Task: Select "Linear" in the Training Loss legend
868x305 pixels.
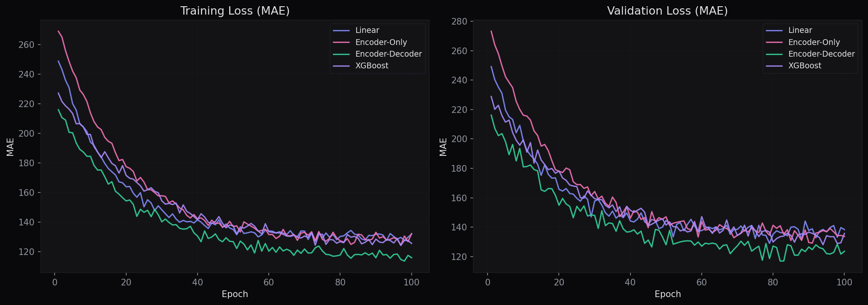Action: [367, 30]
